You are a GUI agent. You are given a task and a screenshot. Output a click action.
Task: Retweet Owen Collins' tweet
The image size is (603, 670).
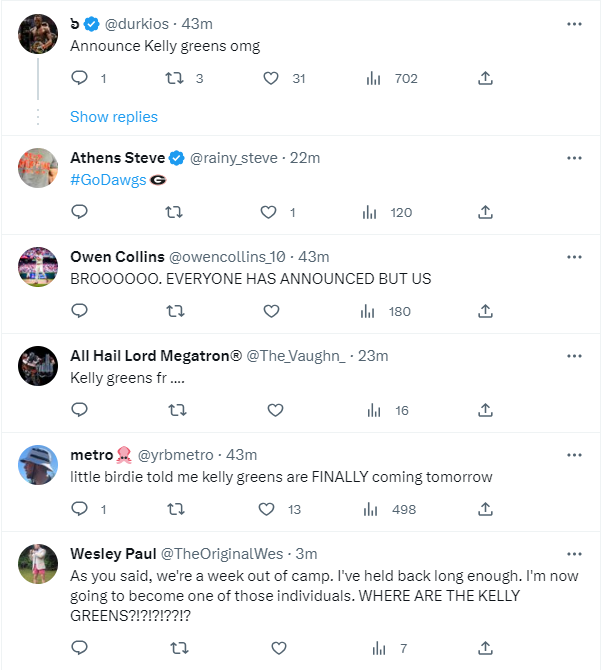(174, 311)
